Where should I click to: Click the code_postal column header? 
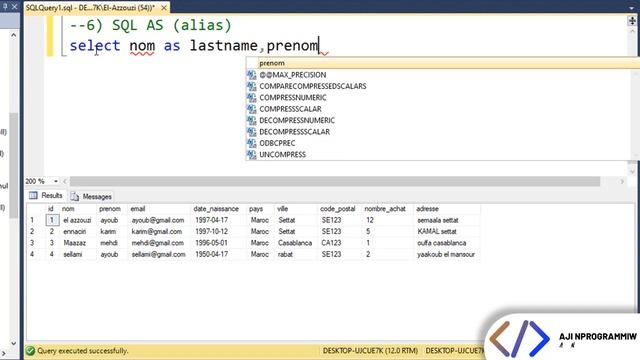coord(338,209)
